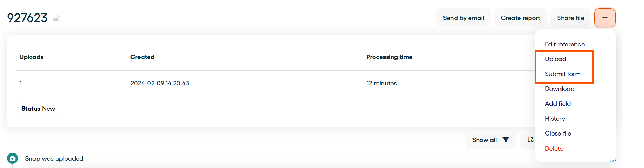The width and height of the screenshot is (644, 168).
Task: Select Submit form menu entry
Action: pos(563,74)
